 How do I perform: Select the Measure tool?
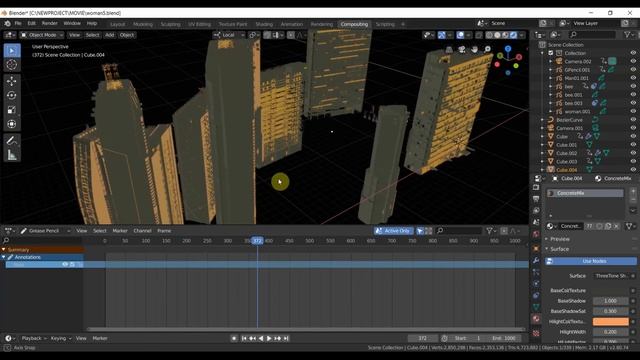(12, 155)
